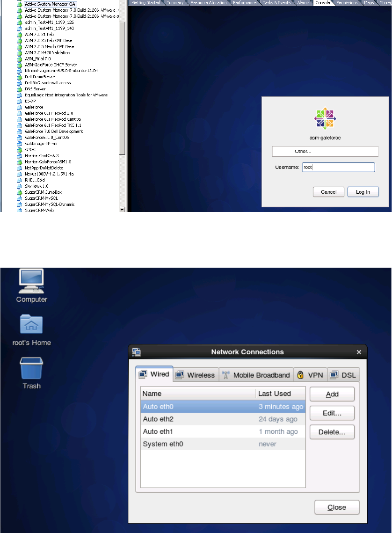Sort by the Last Used column header

coord(281,394)
